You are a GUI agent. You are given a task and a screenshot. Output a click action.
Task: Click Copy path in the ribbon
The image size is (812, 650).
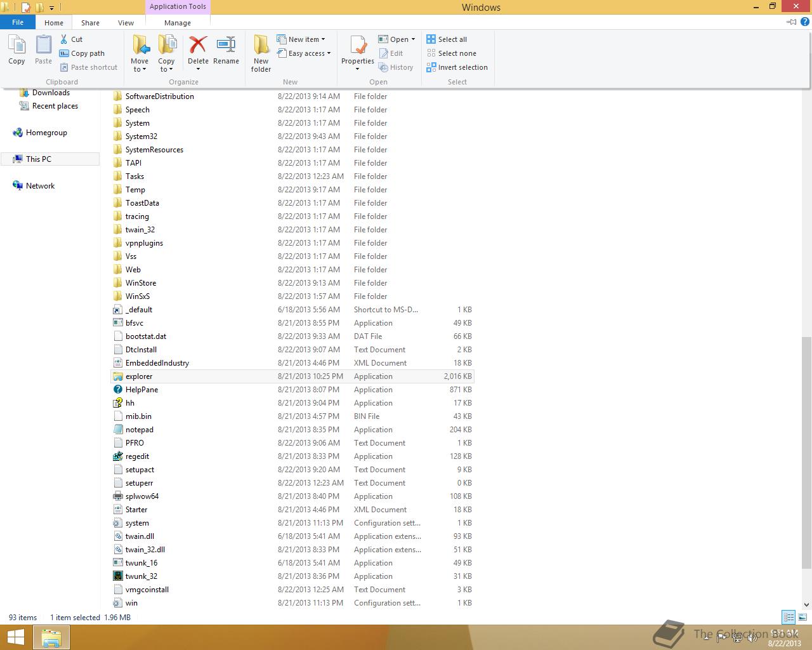[x=82, y=53]
